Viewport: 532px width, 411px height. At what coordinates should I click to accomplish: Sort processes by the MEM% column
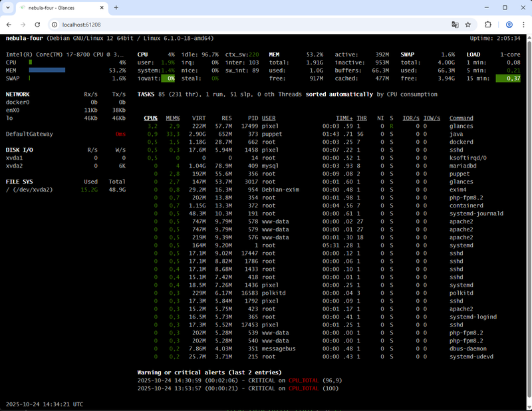172,118
